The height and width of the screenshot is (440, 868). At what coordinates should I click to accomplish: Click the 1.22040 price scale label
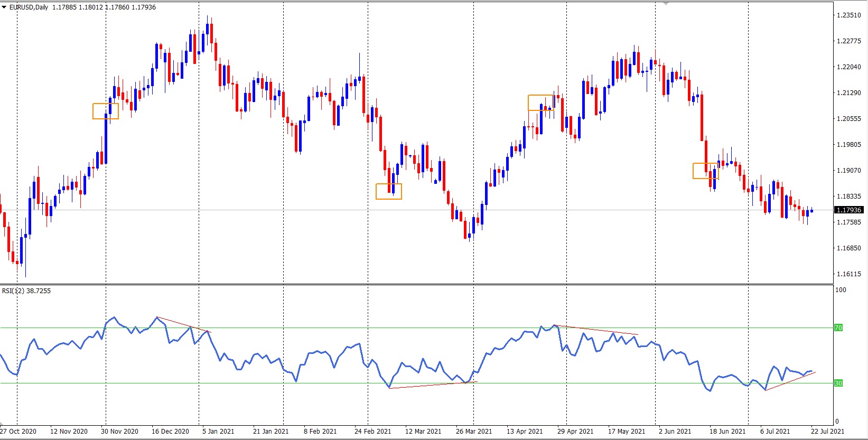[849, 67]
